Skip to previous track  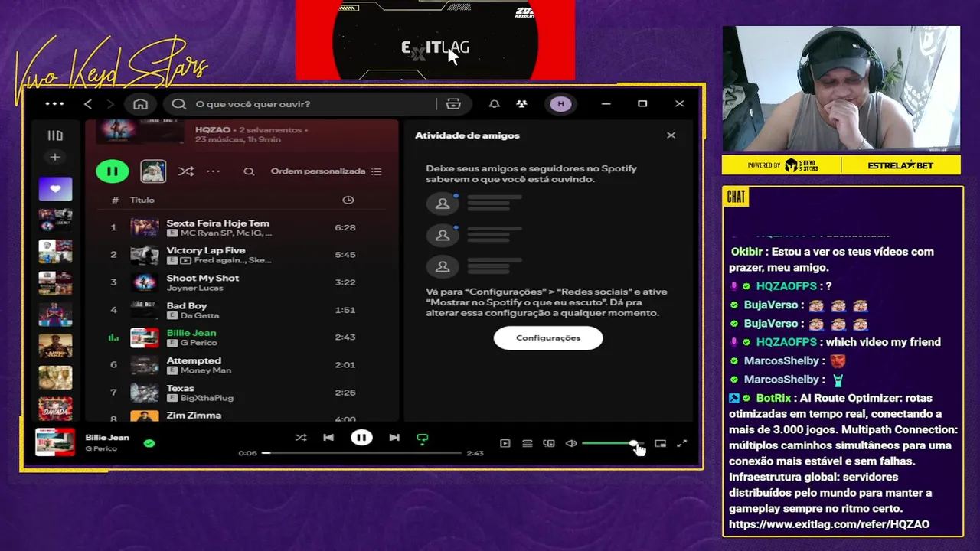tap(328, 438)
